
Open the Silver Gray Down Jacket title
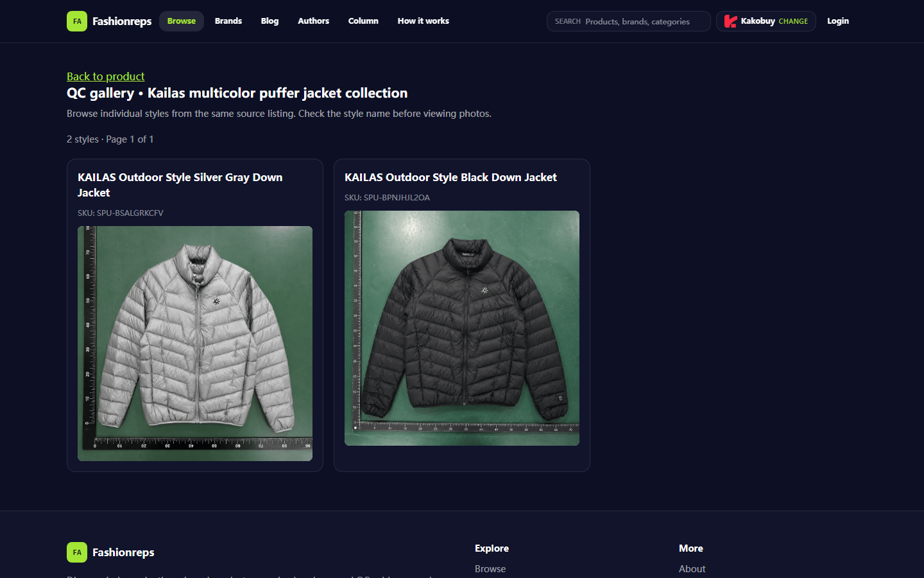pos(180,185)
